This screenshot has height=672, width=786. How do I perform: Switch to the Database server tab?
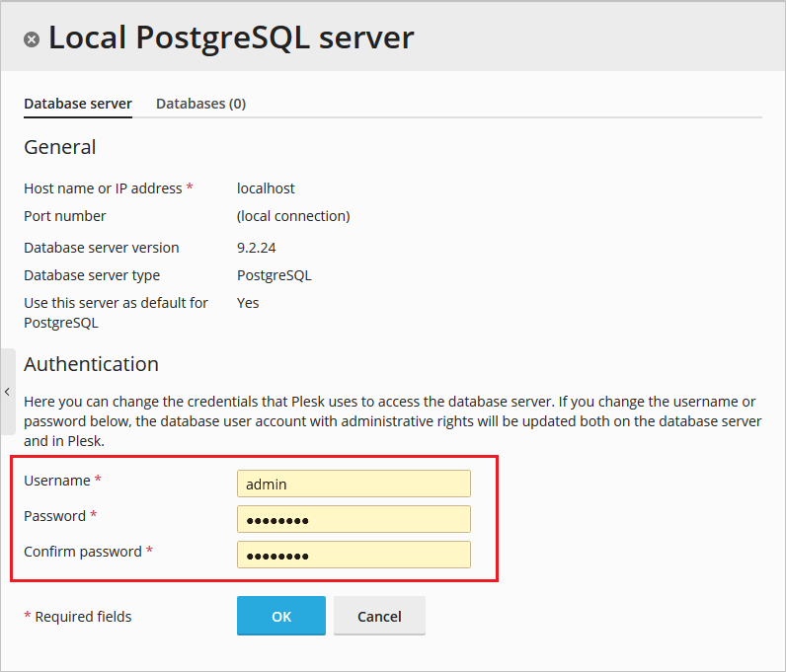78,103
